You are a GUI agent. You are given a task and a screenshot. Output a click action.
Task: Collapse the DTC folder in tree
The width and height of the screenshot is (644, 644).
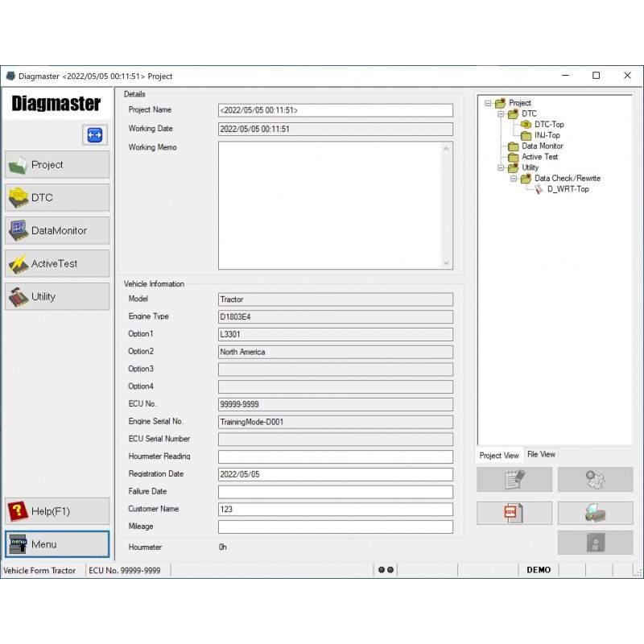click(500, 114)
